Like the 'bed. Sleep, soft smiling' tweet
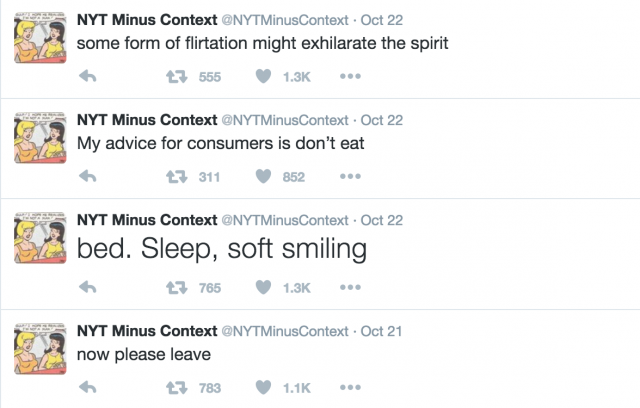640x408 pixels. point(263,288)
